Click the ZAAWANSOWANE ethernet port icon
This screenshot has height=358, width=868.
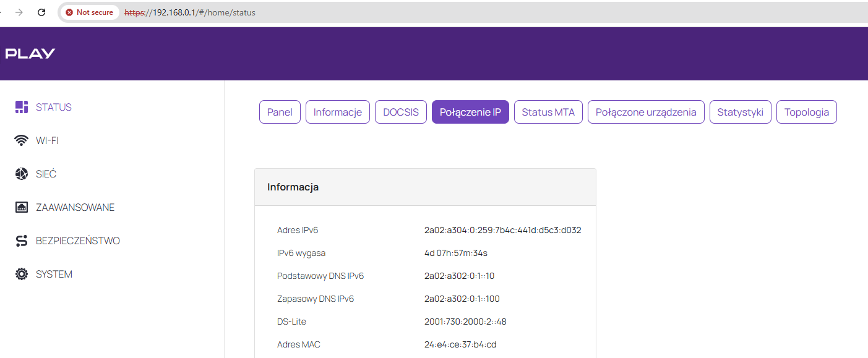22,208
